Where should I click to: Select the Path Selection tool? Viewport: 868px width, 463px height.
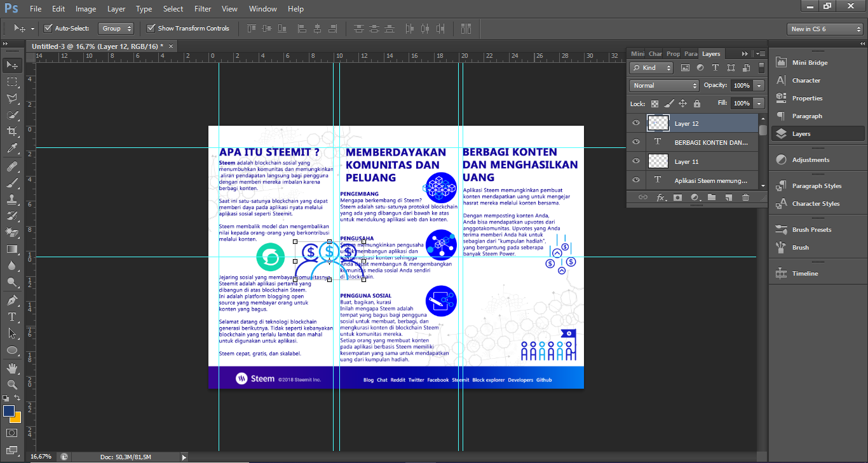coord(12,333)
